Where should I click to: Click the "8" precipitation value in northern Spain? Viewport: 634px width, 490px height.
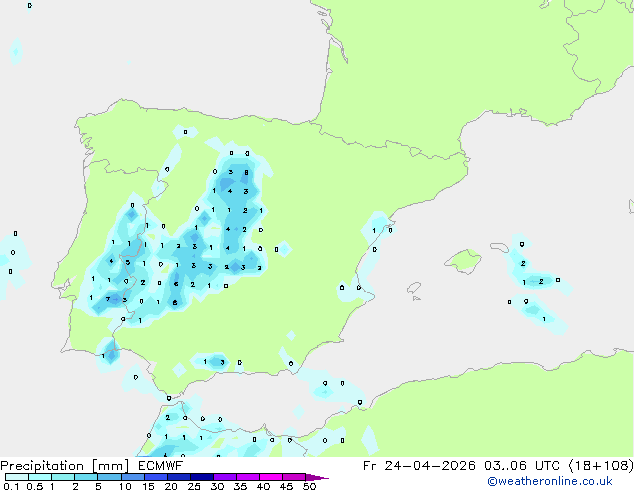[246, 173]
